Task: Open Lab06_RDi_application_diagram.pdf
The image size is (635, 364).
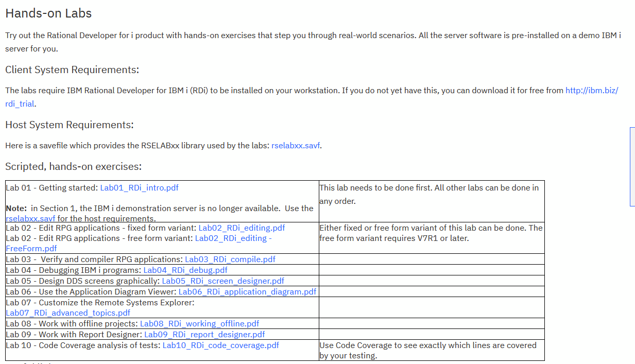Action: coord(247,292)
